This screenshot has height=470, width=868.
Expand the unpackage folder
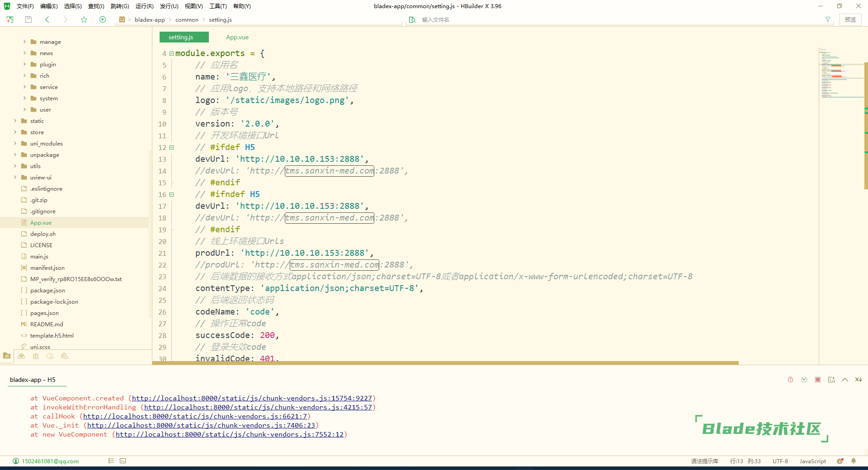(x=15, y=155)
